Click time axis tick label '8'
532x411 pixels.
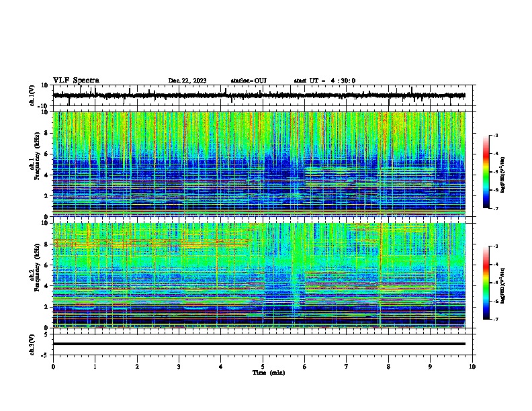click(388, 367)
